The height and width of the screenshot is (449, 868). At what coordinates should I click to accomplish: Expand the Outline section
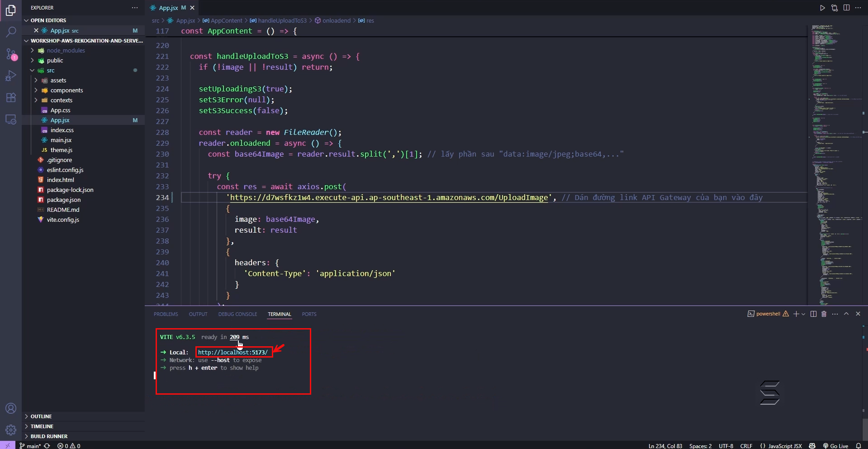click(x=83, y=416)
